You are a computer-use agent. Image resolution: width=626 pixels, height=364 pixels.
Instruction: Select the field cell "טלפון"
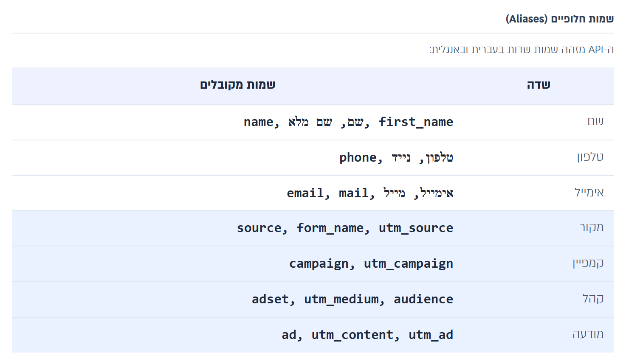(x=539, y=157)
